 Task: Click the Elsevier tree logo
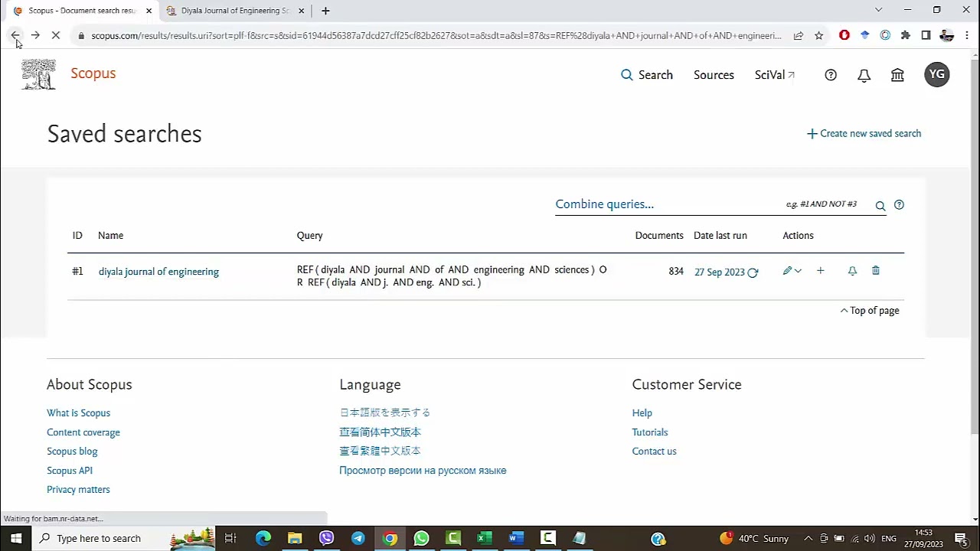[x=38, y=75]
